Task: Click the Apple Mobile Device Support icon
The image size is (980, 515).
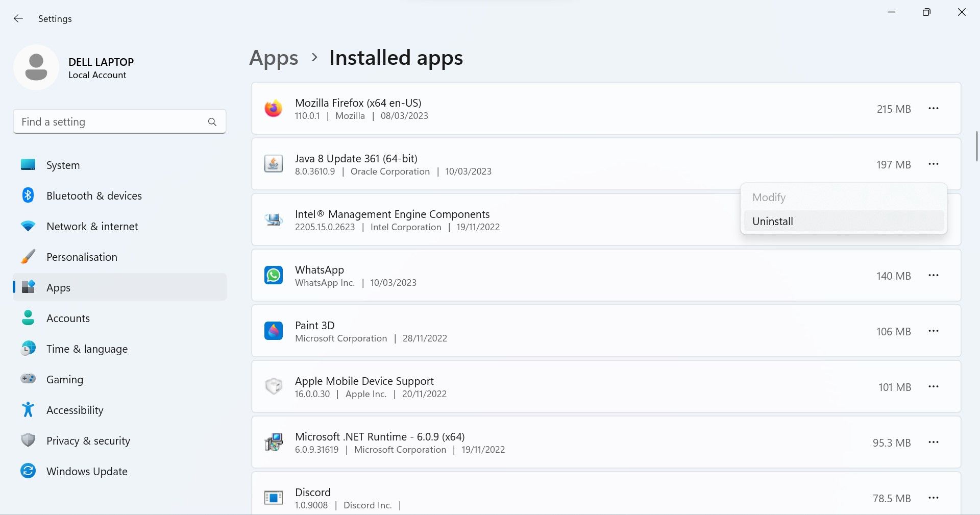Action: pyautogui.click(x=274, y=387)
